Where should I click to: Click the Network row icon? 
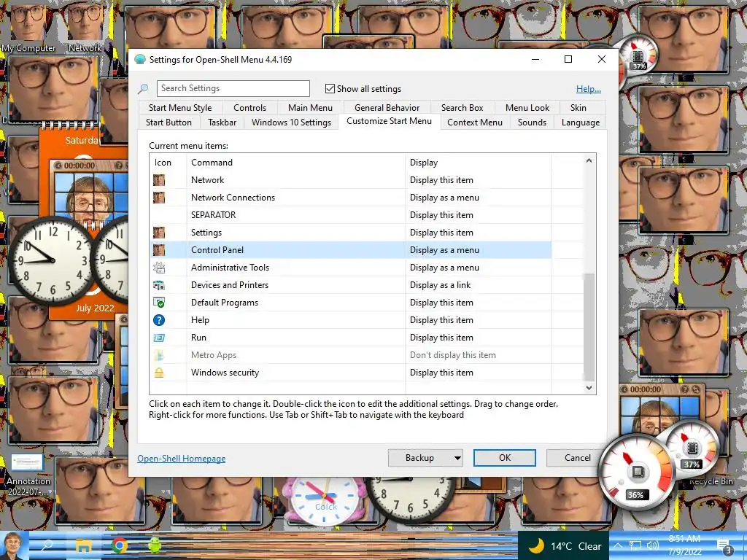[159, 180]
